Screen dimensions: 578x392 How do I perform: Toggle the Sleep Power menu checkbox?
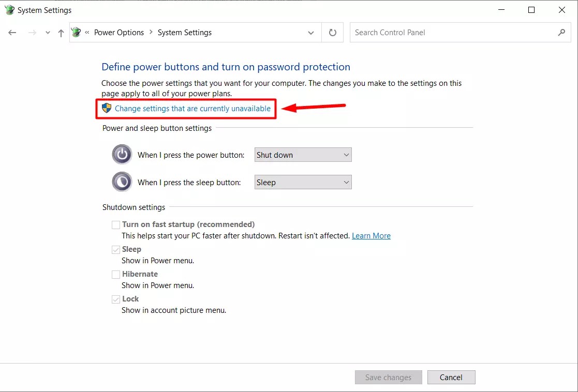116,249
